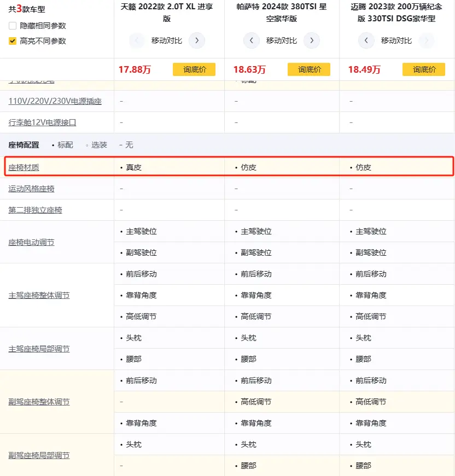This screenshot has width=455, height=476.
Task: Click 腰部 in 副驾座椅局部调节 row for 迈腾
Action: coord(363,466)
